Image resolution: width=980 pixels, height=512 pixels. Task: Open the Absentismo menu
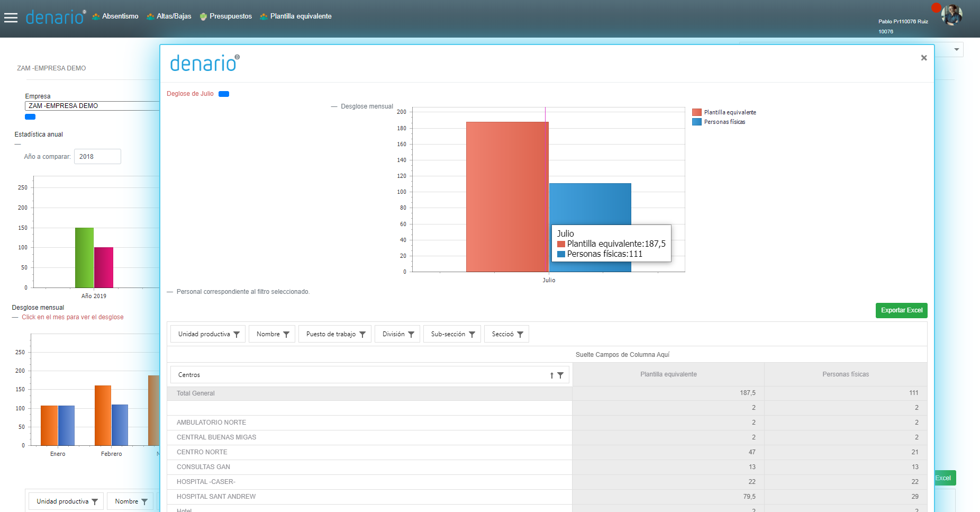(115, 16)
